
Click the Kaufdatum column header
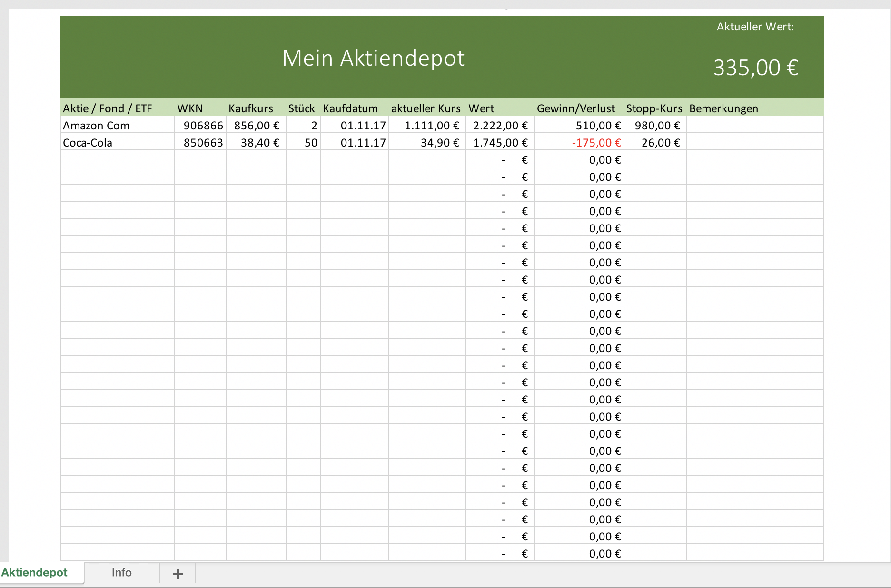click(x=350, y=108)
